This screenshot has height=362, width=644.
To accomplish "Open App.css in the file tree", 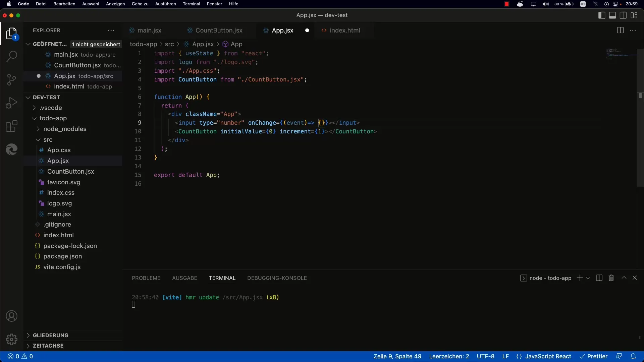I will [59, 150].
